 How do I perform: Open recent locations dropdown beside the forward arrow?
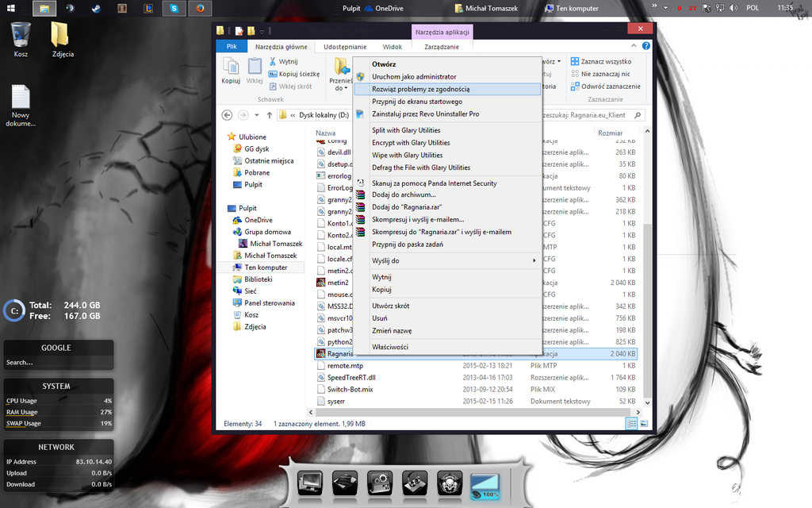pos(257,115)
